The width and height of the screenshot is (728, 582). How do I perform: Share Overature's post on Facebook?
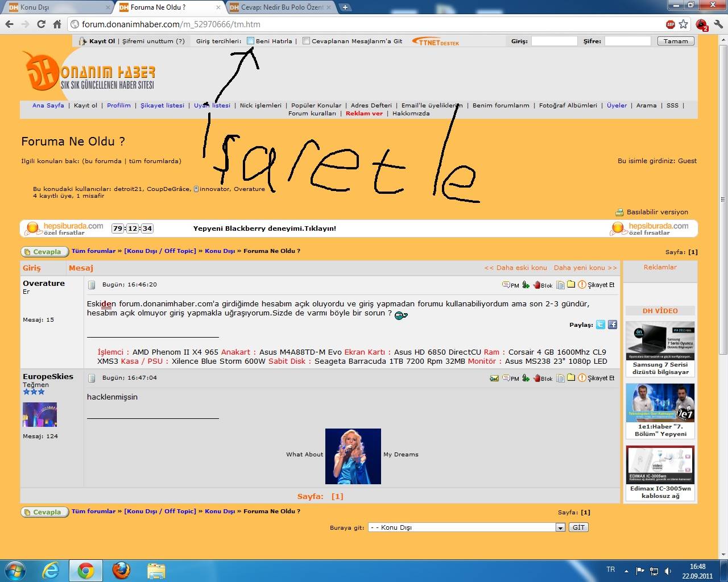tap(613, 325)
